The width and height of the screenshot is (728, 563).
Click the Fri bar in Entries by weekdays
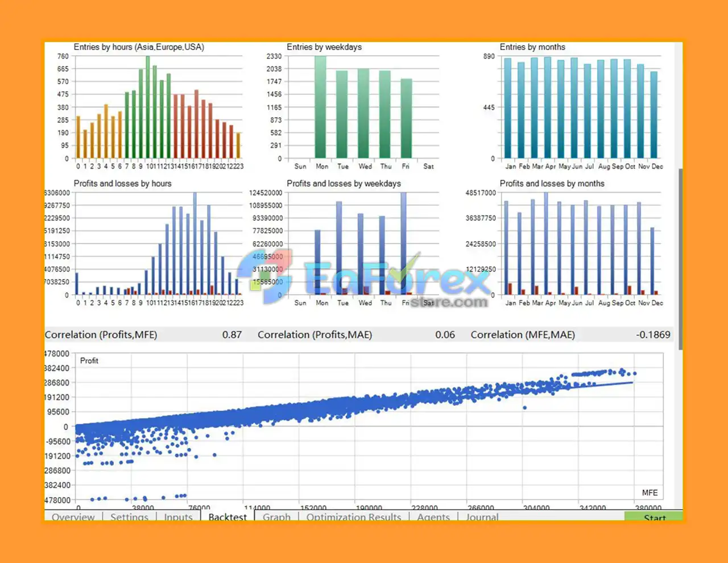[406, 118]
